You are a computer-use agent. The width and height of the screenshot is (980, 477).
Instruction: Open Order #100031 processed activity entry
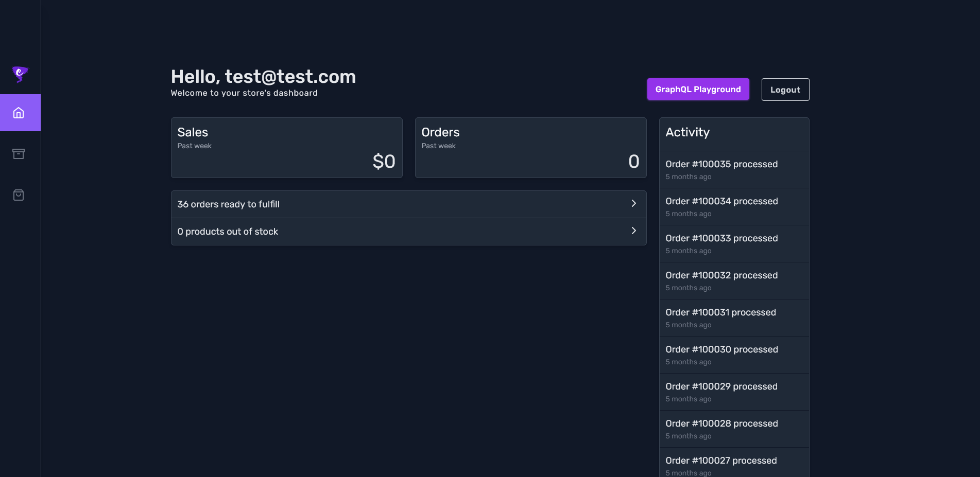click(734, 318)
